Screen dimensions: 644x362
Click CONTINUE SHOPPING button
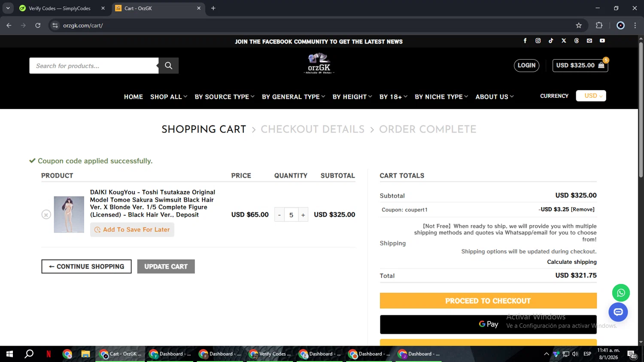point(86,266)
